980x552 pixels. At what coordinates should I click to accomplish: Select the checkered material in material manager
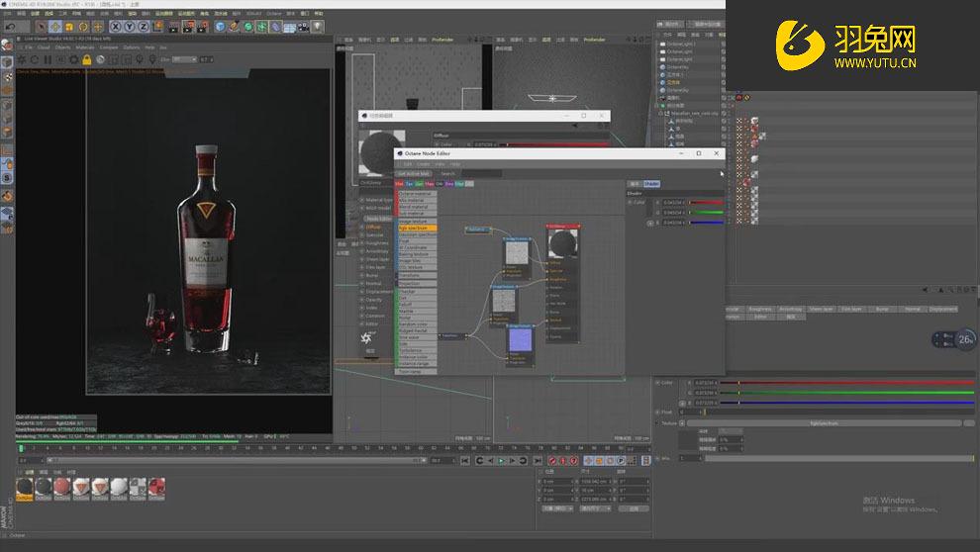138,487
